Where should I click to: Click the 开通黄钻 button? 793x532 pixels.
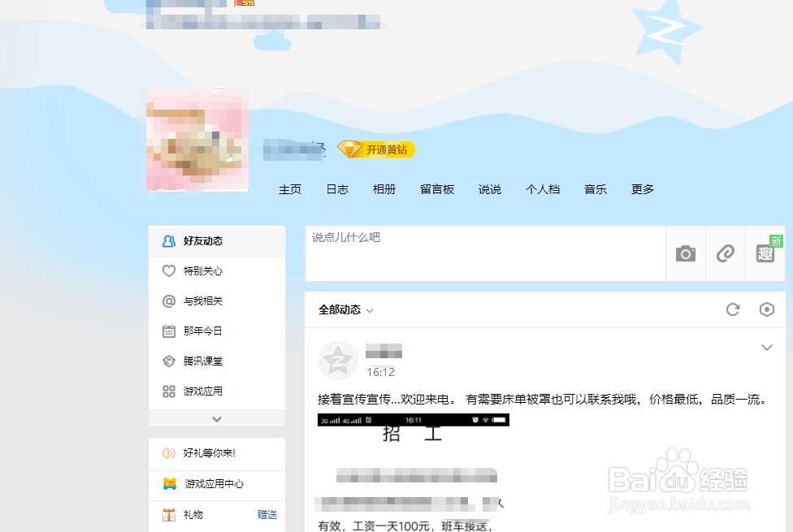377,149
